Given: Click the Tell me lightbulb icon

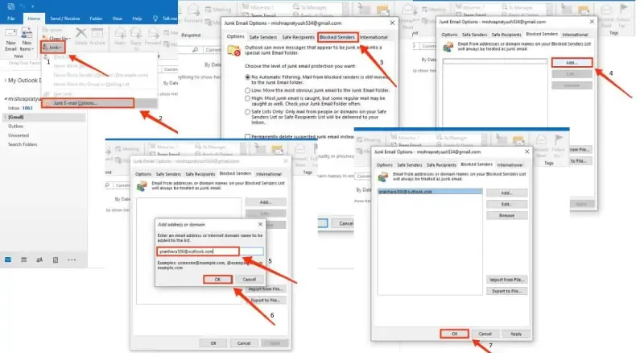Looking at the screenshot, I should pos(155,19).
